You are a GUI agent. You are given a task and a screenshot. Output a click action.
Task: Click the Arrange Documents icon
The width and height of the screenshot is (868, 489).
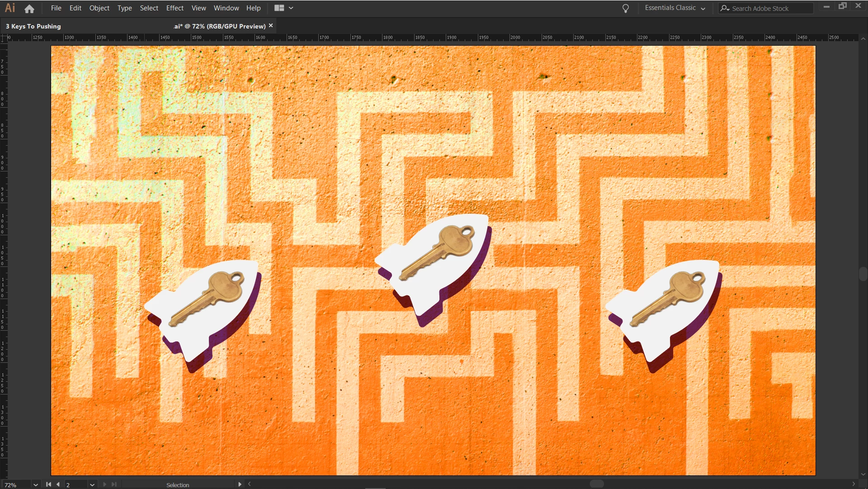click(x=279, y=8)
